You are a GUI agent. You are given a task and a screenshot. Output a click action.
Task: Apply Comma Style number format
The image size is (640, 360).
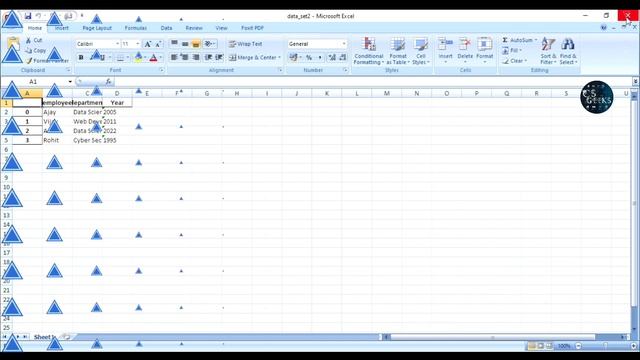[320, 58]
